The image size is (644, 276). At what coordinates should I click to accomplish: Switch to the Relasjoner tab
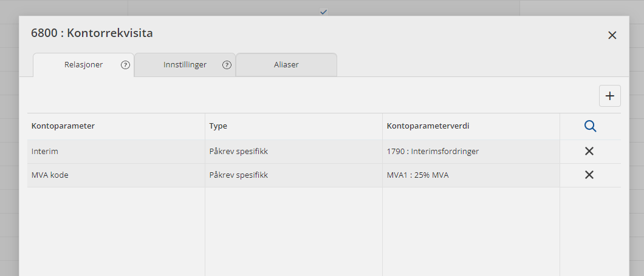pyautogui.click(x=83, y=65)
